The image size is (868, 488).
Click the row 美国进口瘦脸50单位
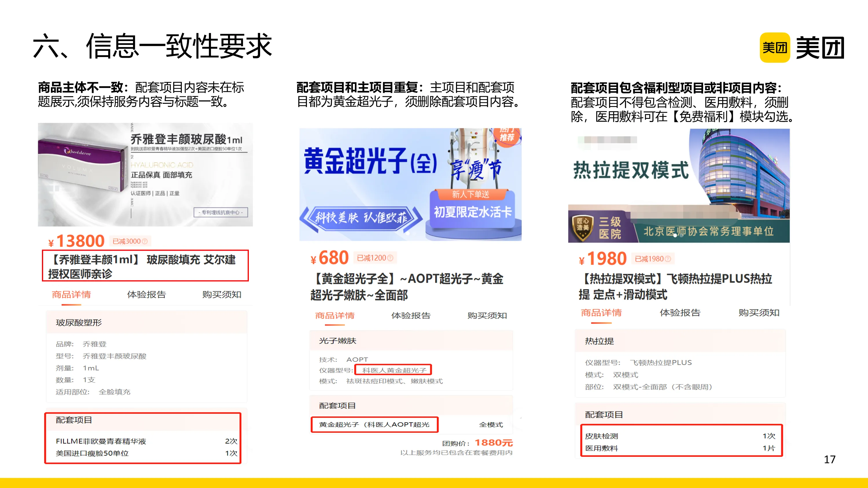coord(147,453)
